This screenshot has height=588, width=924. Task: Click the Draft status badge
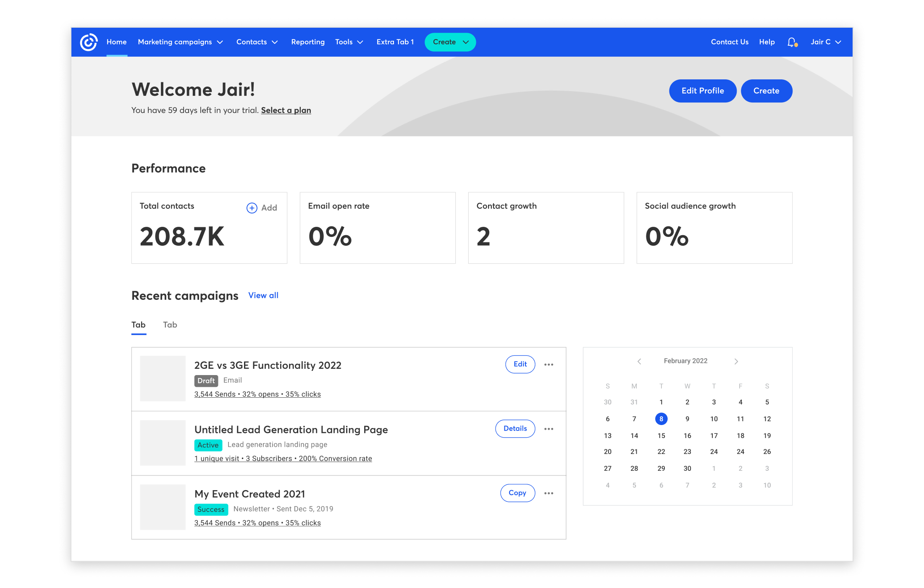point(206,381)
